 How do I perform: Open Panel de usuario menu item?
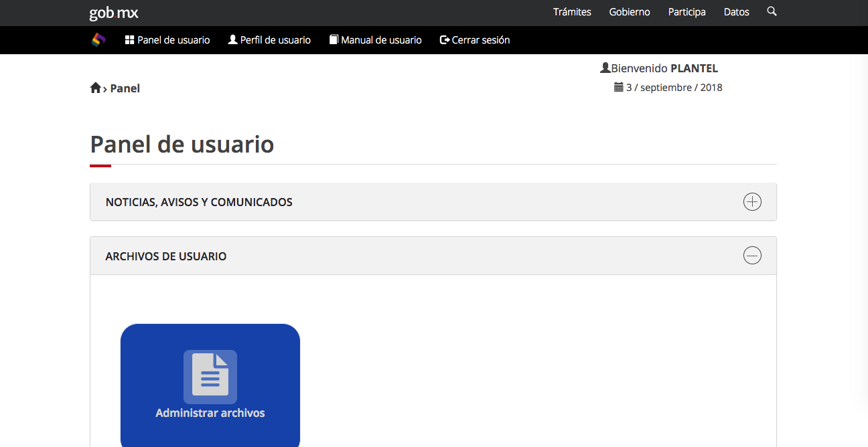pos(167,40)
